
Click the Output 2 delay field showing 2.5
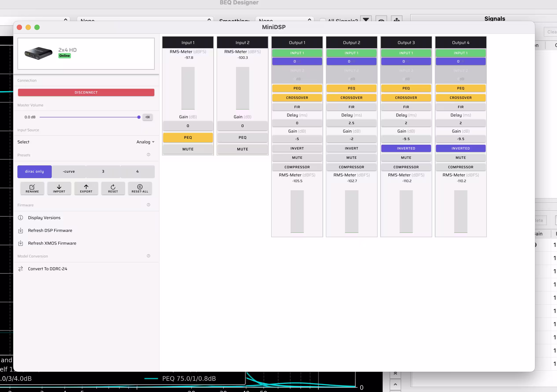352,123
